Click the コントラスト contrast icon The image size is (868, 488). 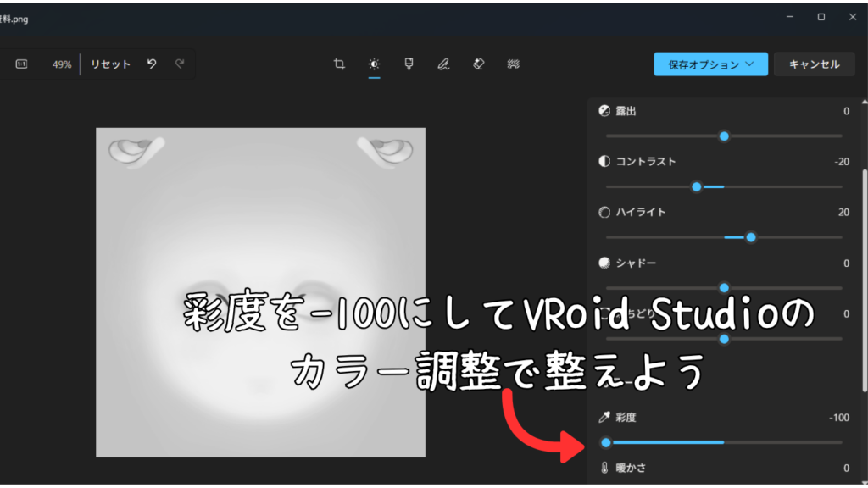pos(604,161)
